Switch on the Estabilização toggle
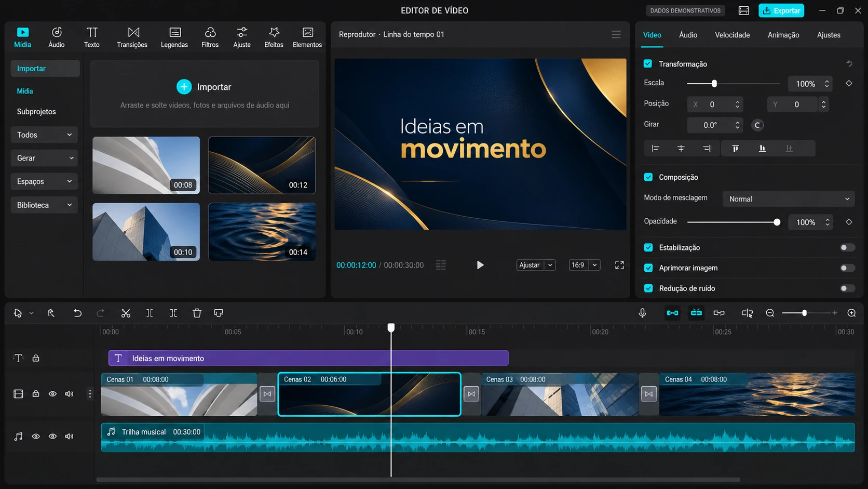Image resolution: width=868 pixels, height=489 pixels. click(x=847, y=247)
